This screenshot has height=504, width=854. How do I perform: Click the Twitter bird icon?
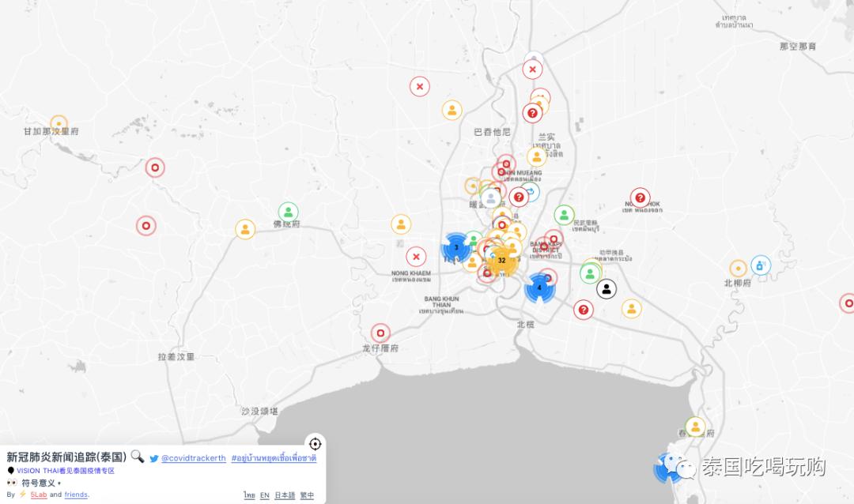(x=154, y=458)
